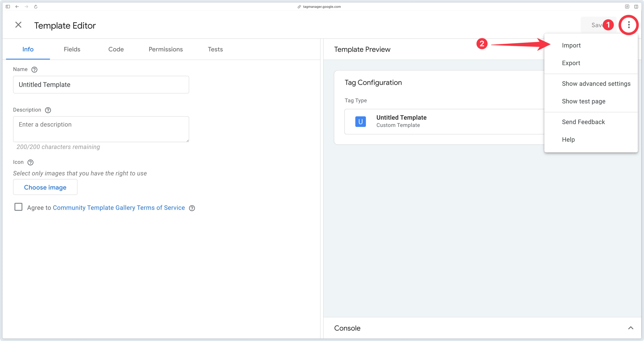Viewport: 644px width, 341px height.
Task: Click the Name input with Untitled Template
Action: (101, 85)
